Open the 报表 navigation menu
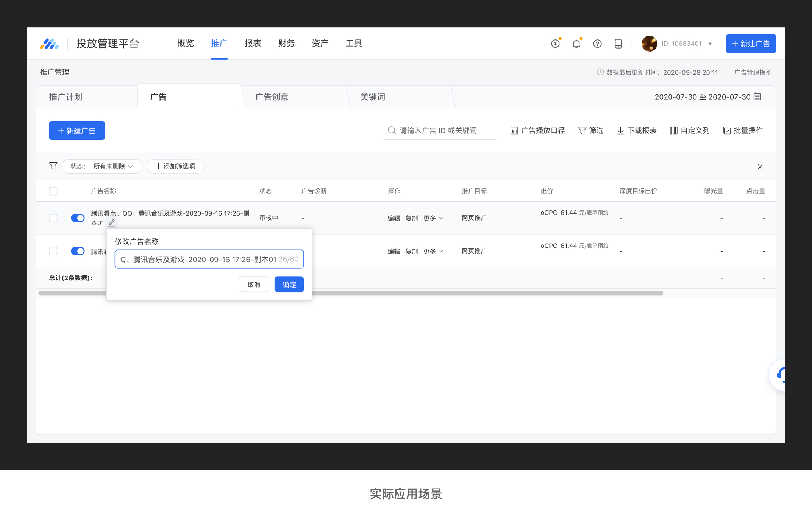 coord(253,44)
